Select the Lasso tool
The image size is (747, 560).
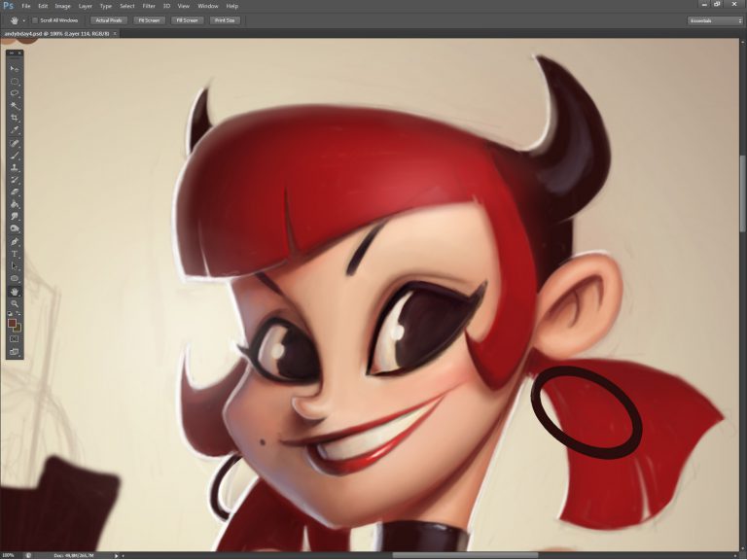(15, 93)
